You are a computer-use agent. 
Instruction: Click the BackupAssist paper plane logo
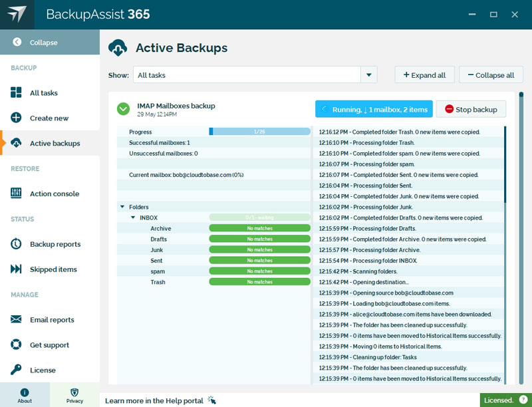tap(17, 14)
